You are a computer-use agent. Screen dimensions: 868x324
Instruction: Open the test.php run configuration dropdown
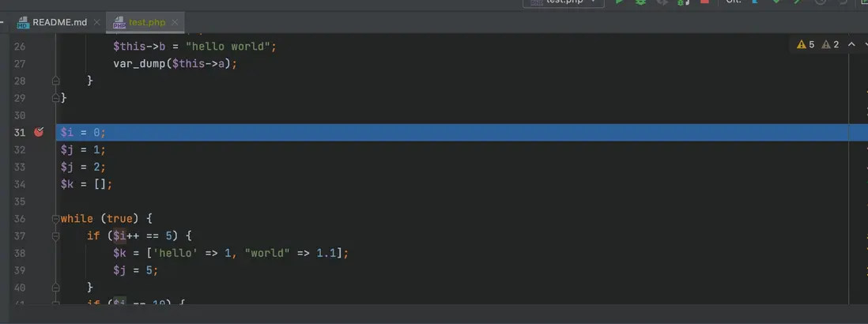coord(563,2)
